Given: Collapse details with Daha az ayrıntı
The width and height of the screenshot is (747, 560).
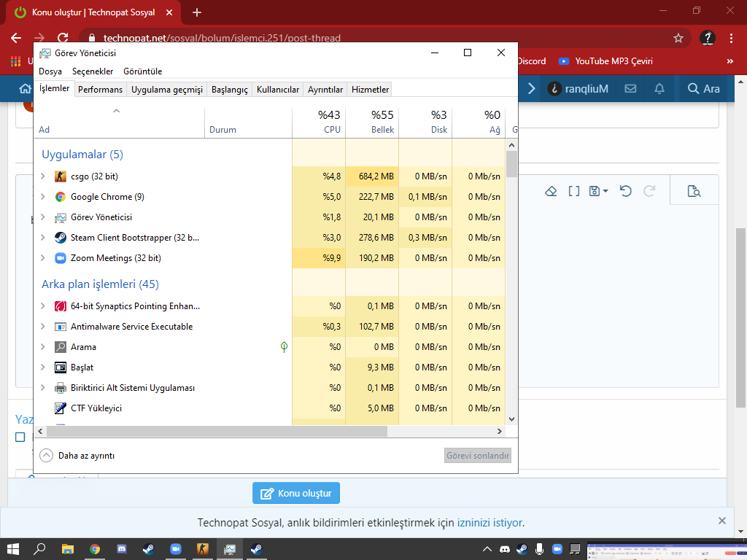Looking at the screenshot, I should pos(77,456).
